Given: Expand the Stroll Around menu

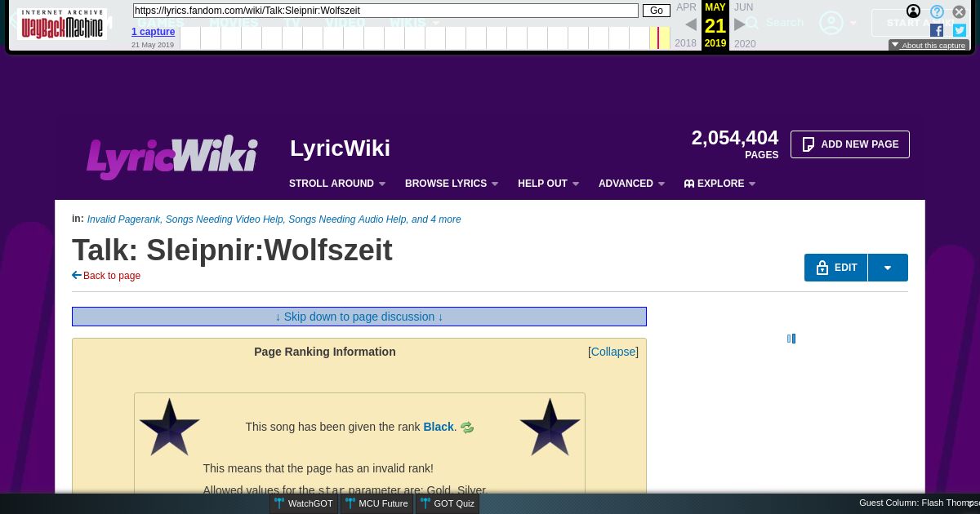Looking at the screenshot, I should click(337, 184).
